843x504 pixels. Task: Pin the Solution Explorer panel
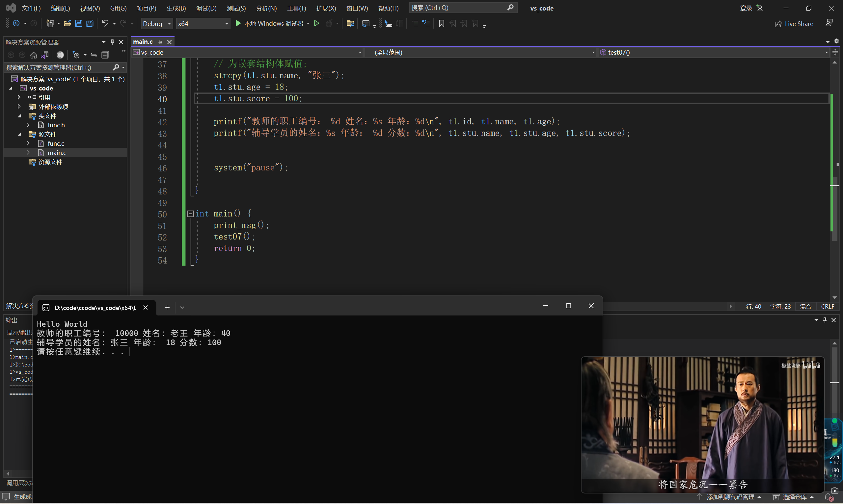112,42
